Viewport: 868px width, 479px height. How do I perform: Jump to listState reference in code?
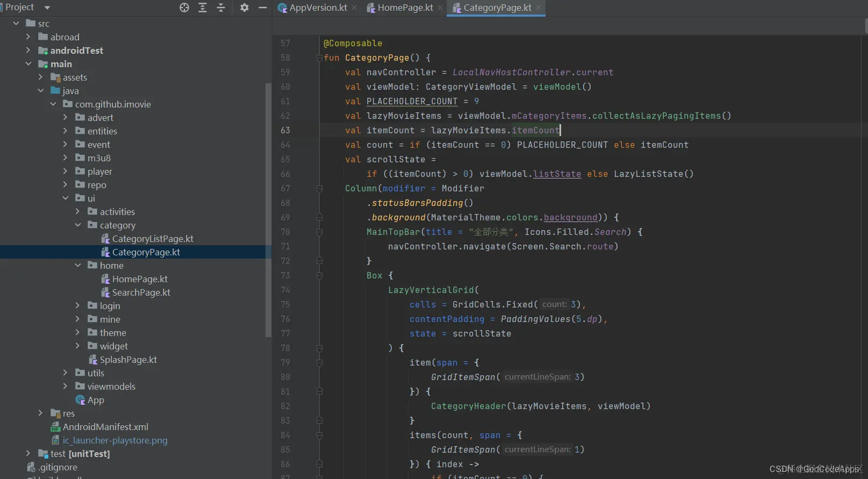tap(557, 174)
